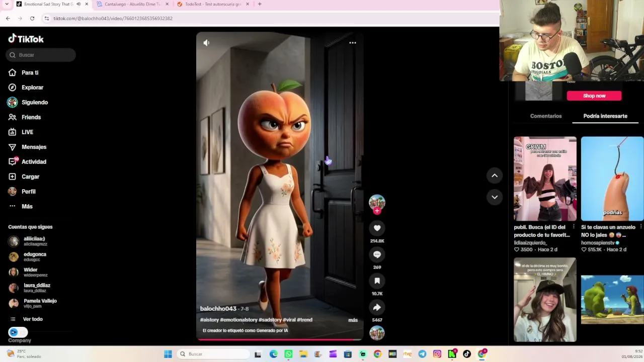The height and width of the screenshot is (362, 644).
Task: Switch to the Cantajuego browser tab
Action: click(x=132, y=4)
